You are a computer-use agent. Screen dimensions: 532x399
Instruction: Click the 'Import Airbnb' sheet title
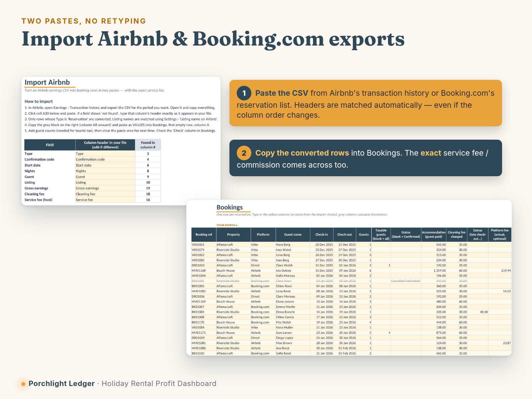pos(47,82)
